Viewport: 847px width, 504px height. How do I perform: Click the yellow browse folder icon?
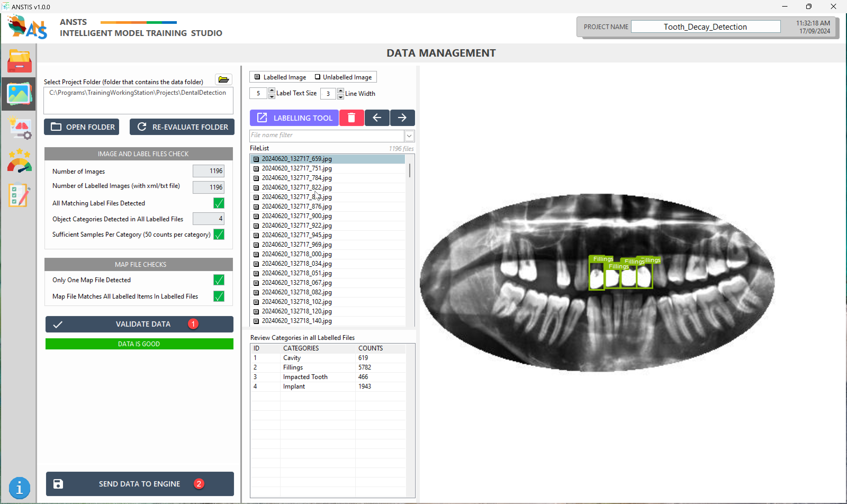coord(223,79)
